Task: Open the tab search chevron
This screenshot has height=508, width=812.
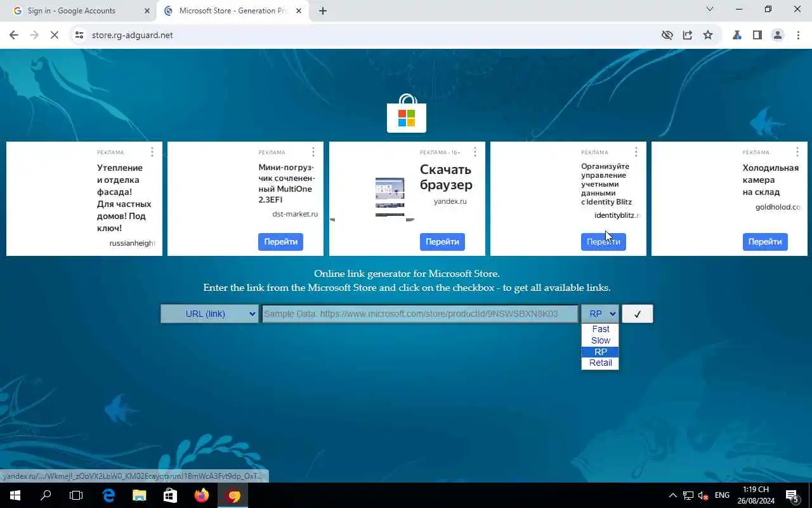Action: pyautogui.click(x=710, y=10)
